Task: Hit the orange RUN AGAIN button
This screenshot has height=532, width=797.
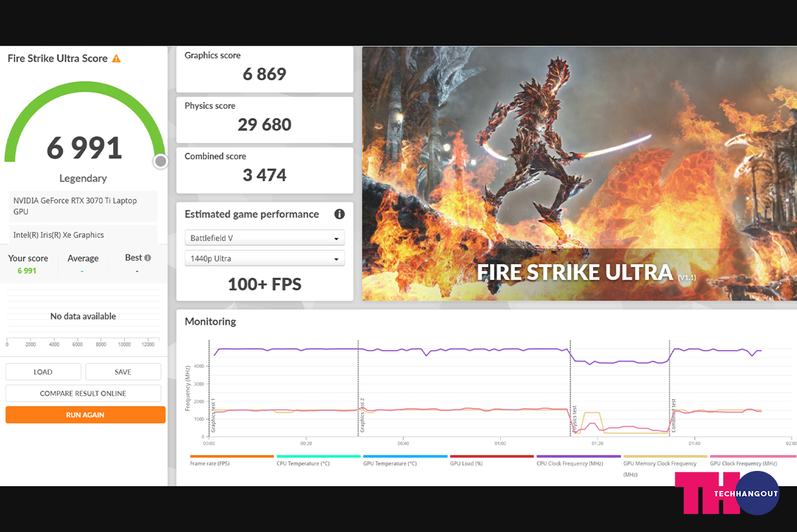Action: click(85, 414)
